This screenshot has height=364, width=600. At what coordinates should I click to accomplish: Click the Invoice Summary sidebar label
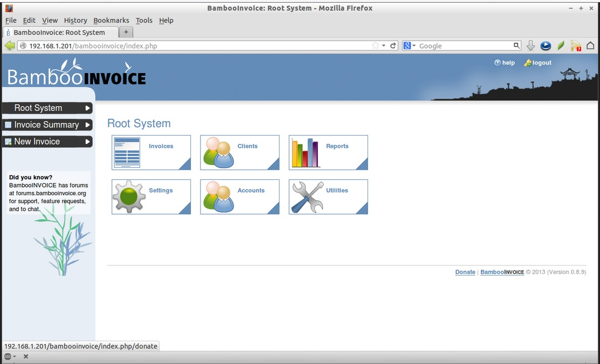[46, 124]
